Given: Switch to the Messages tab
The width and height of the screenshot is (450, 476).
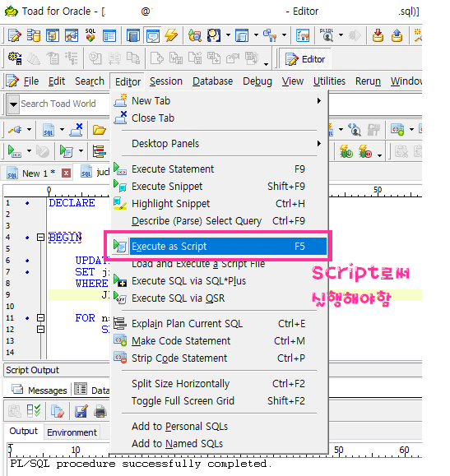Looking at the screenshot, I should click(39, 390).
